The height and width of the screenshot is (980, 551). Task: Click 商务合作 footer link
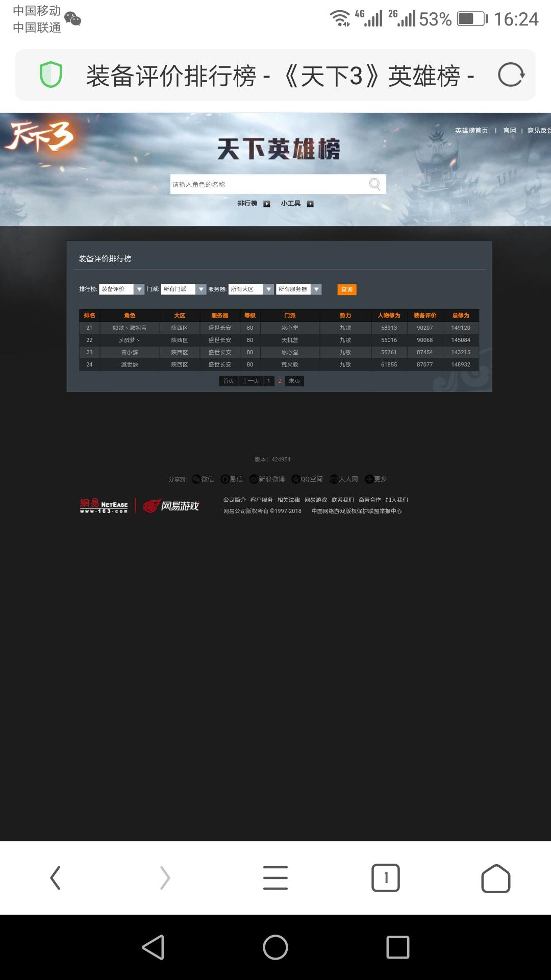(x=370, y=500)
